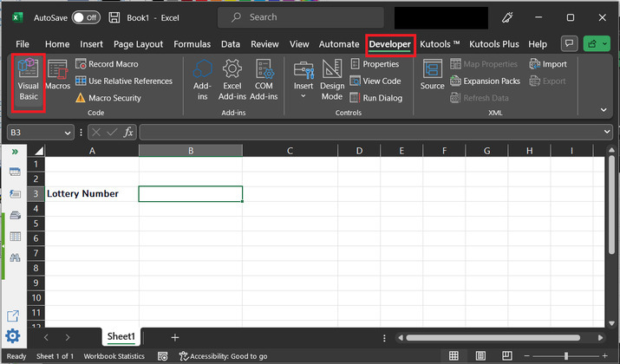The width and height of the screenshot is (620, 364).
Task: Click the Macro Security warning icon
Action: [81, 98]
